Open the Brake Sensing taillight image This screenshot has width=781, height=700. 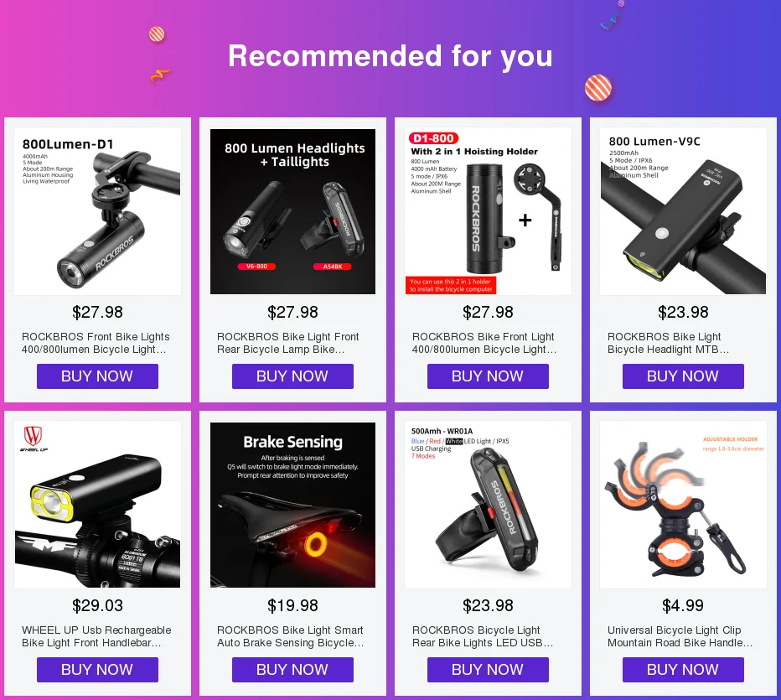pyautogui.click(x=293, y=505)
